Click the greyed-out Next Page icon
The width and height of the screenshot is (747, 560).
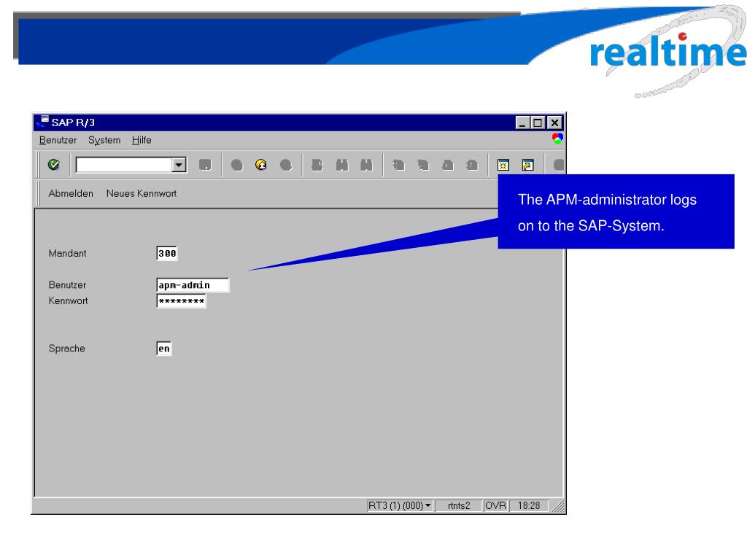coord(447,165)
